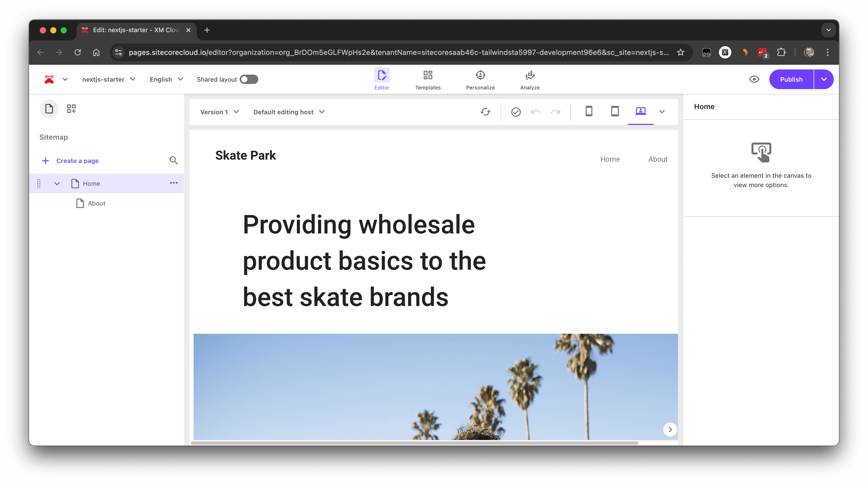Viewport: 868px width, 484px height.
Task: Open the English language dropdown
Action: coord(166,79)
